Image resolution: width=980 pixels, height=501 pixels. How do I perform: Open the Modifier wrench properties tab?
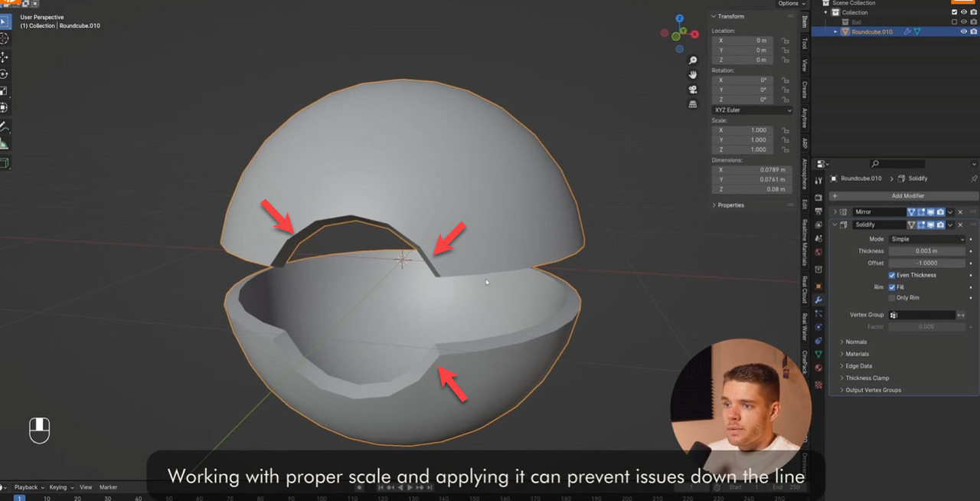point(818,300)
